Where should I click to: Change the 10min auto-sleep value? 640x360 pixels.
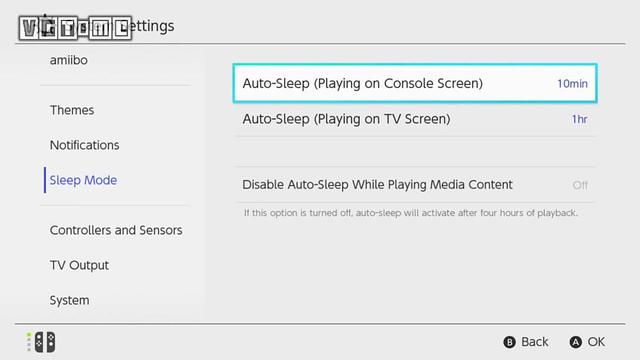point(572,84)
